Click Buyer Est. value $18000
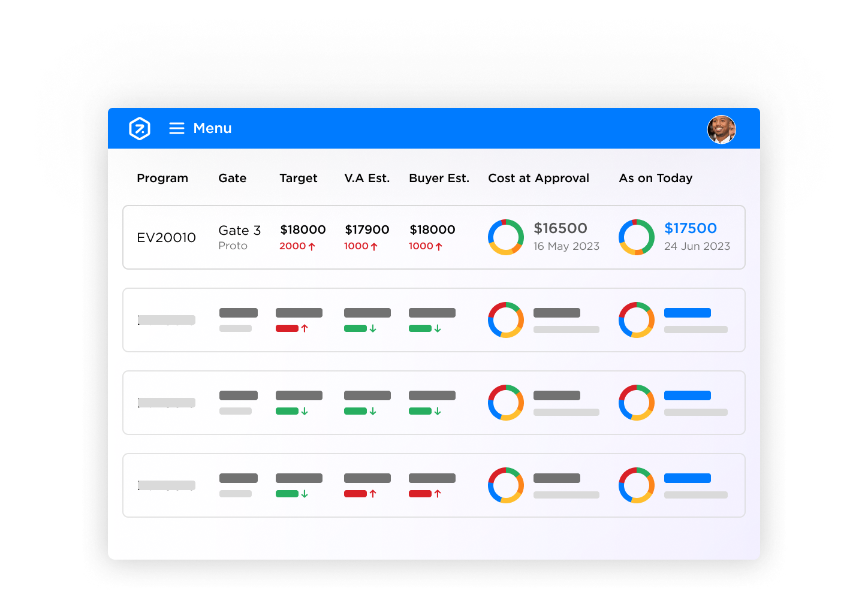Image resolution: width=868 pixels, height=592 pixels. (x=432, y=229)
